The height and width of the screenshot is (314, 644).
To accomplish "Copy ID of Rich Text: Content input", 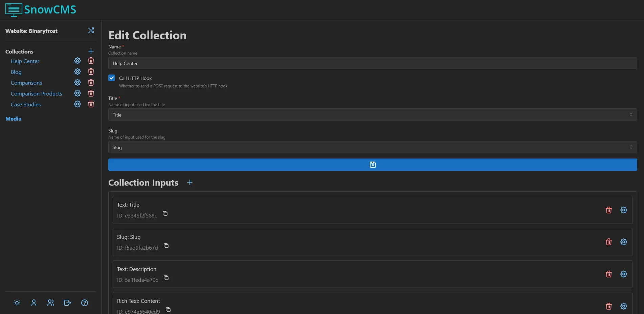I will (168, 310).
